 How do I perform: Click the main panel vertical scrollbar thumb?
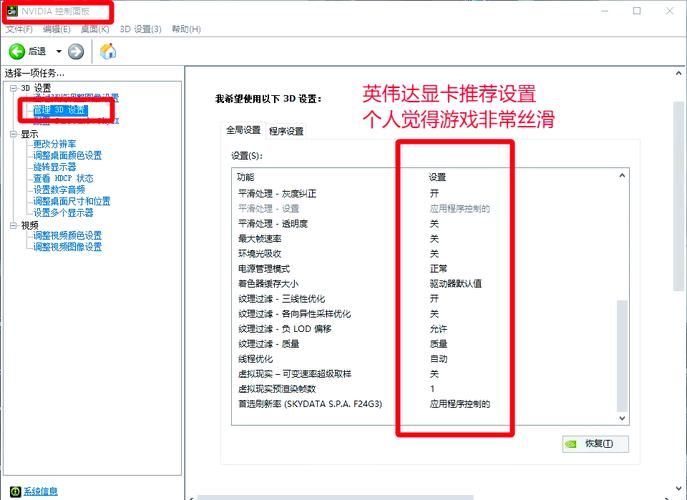[679, 195]
